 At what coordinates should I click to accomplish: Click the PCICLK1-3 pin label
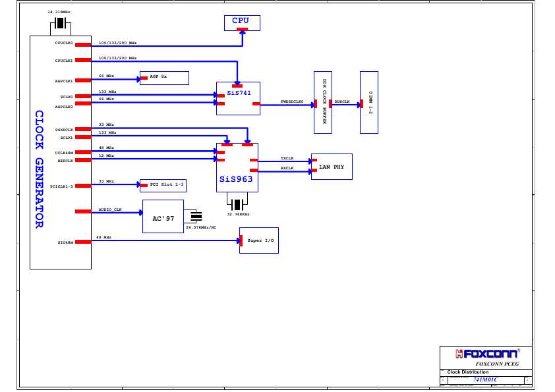pyautogui.click(x=61, y=186)
